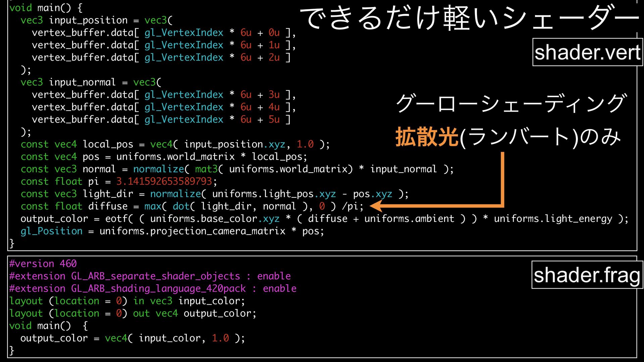Click uniforms.projection_camera_matrix text

click(192, 231)
